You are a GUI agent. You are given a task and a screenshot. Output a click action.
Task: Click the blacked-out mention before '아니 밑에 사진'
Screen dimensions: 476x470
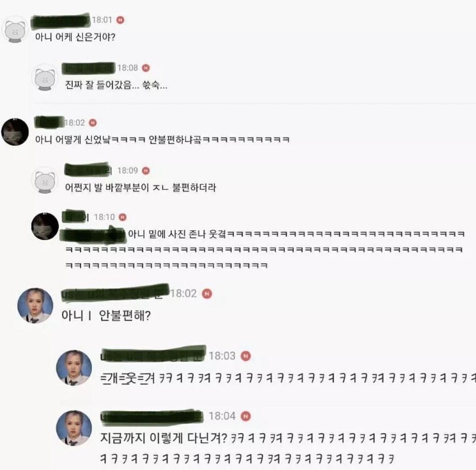[x=93, y=235]
